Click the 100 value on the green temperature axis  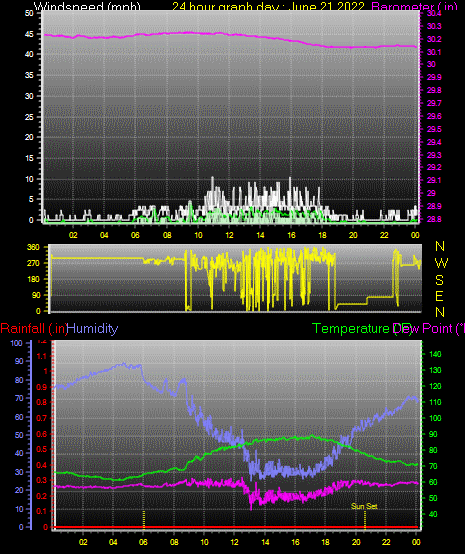pos(435,418)
